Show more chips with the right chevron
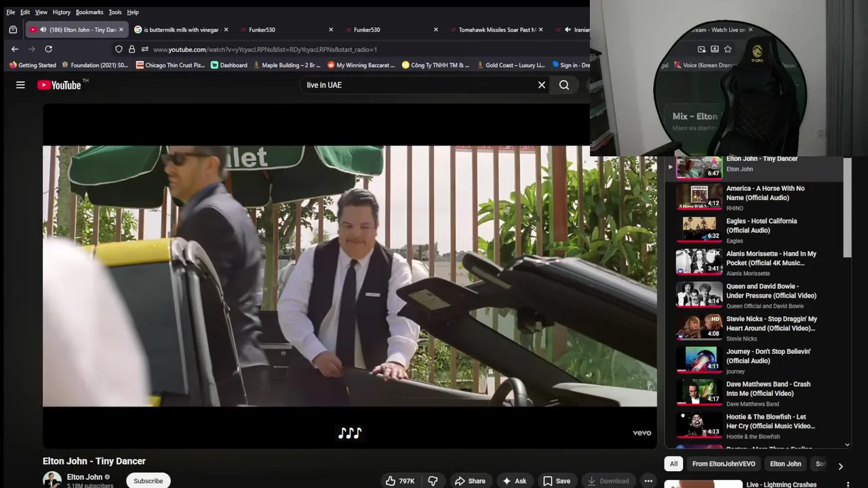Screen dimensions: 868x488 coord(840,466)
